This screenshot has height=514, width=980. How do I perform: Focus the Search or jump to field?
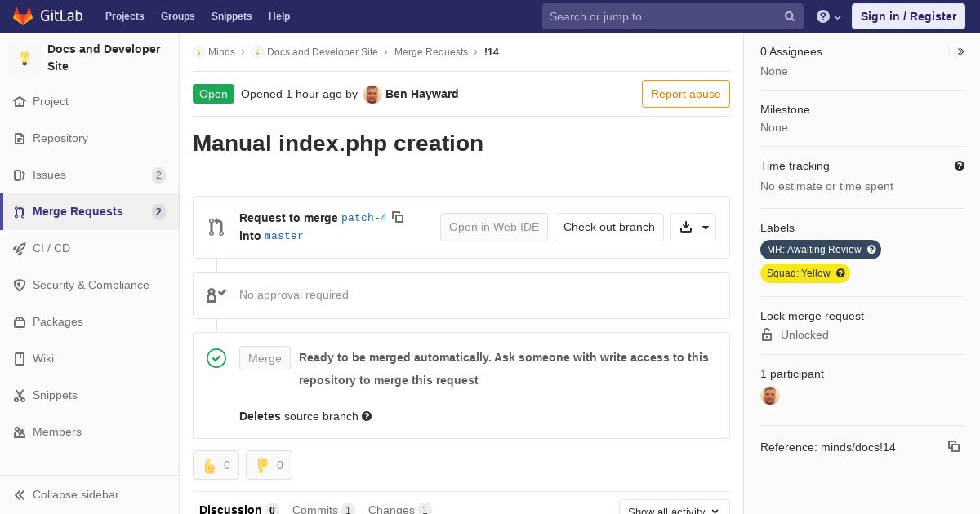point(661,16)
